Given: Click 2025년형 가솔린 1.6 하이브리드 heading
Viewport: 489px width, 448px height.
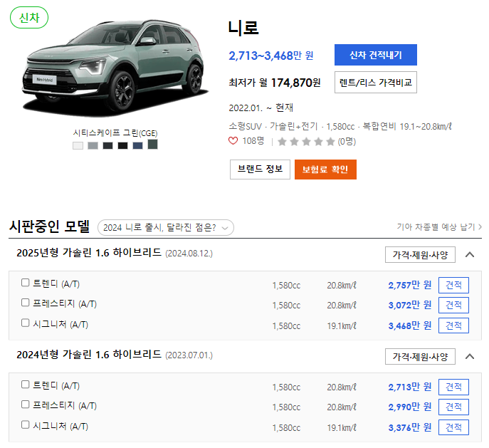Looking at the screenshot, I should pos(89,253).
